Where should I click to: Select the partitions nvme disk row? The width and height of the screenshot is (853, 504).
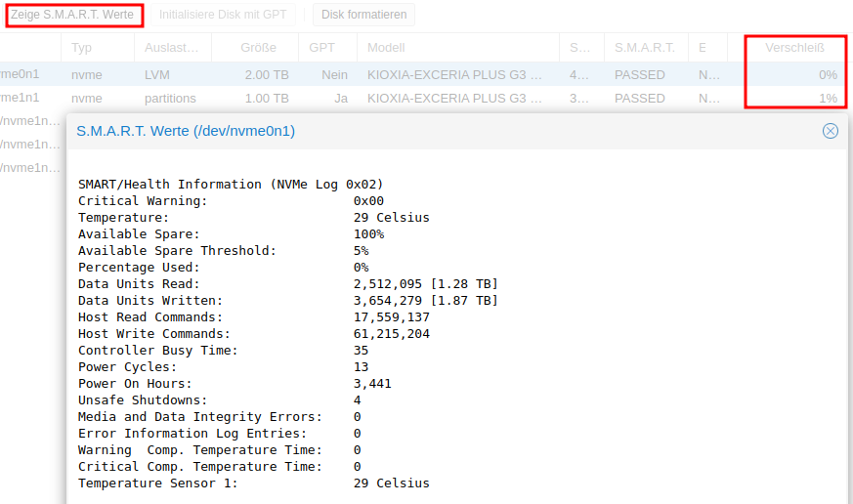(170, 99)
